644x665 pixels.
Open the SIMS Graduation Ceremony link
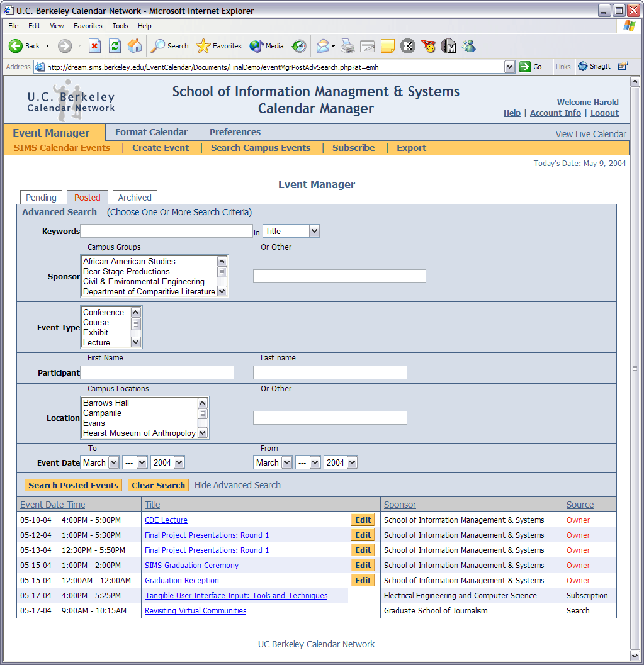192,566
